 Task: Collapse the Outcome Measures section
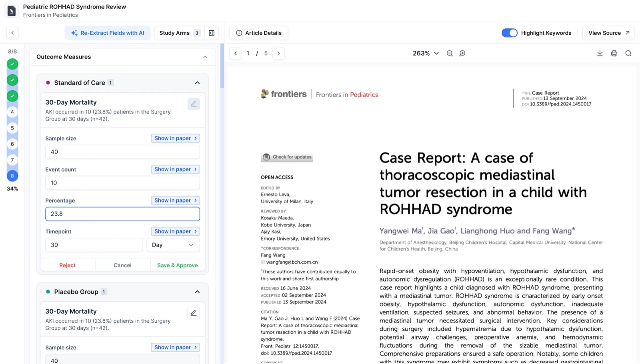(205, 57)
